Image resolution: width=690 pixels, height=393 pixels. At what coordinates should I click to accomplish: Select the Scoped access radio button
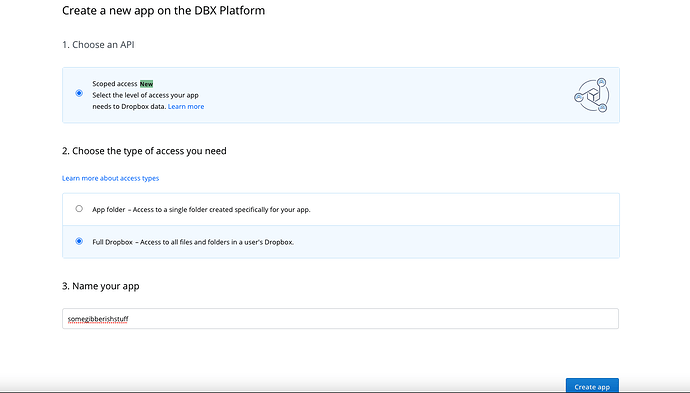point(79,93)
